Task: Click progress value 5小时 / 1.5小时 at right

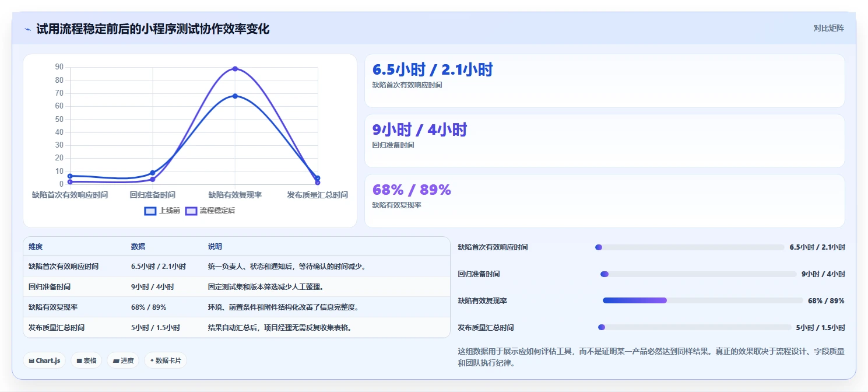Action: point(820,328)
